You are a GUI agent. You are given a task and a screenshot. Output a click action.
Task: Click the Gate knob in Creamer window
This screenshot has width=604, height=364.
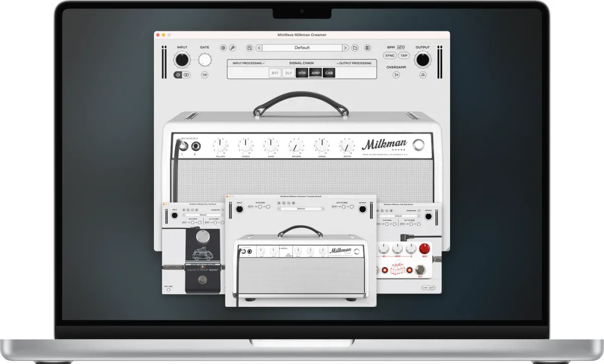[x=204, y=60]
